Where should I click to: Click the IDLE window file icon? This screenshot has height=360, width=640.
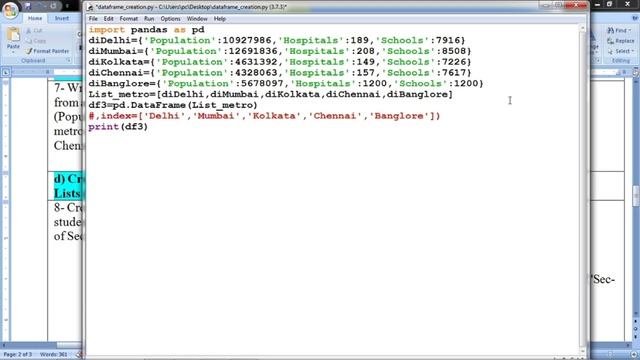coord(91,7)
